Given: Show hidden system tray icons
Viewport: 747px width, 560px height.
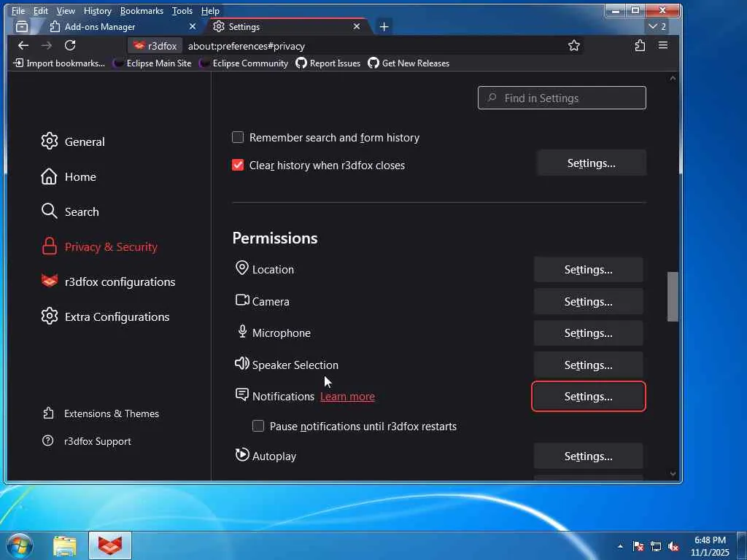Looking at the screenshot, I should pos(620,546).
